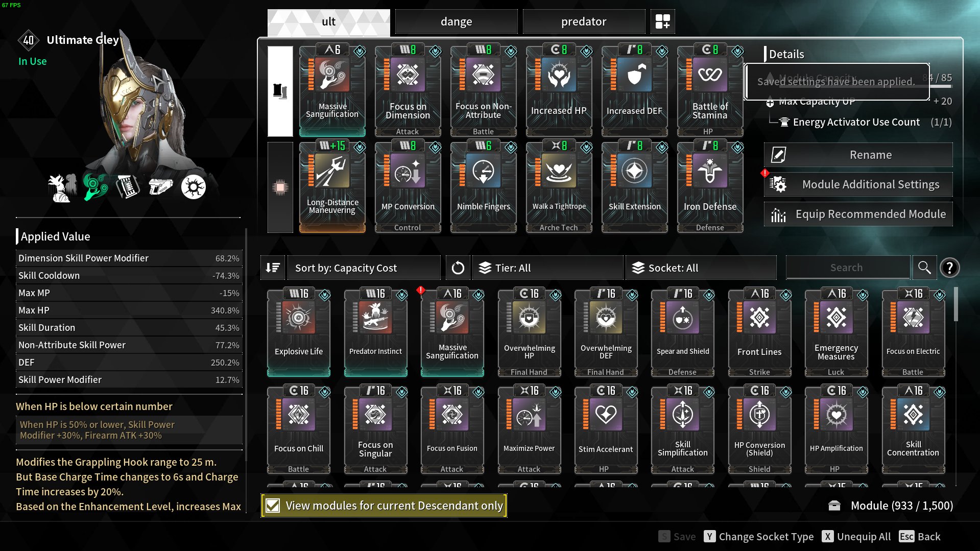This screenshot has height=551, width=980.
Task: Pick Overwhelming DEF module
Action: pyautogui.click(x=606, y=332)
